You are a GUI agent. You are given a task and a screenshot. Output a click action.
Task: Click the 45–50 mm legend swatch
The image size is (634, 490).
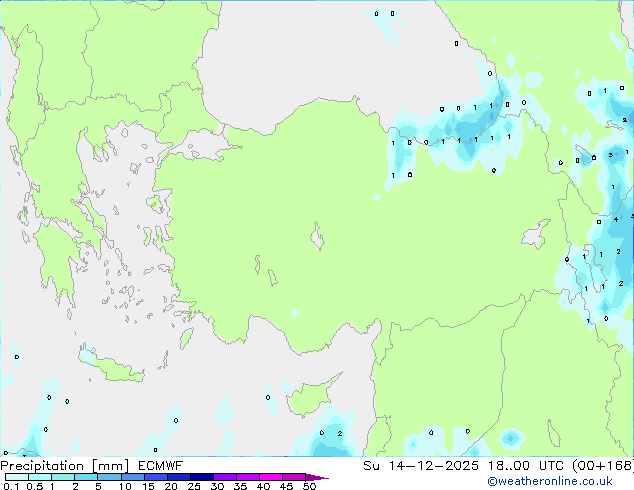pyautogui.click(x=294, y=477)
